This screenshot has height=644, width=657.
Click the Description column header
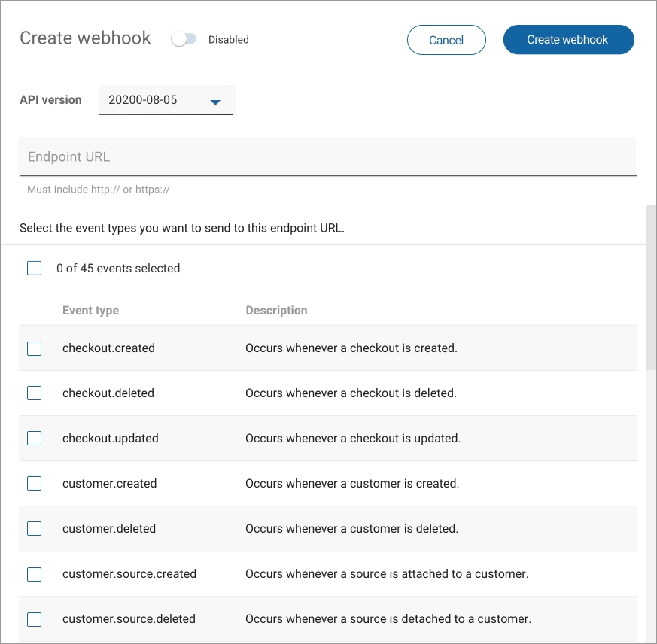coord(276,310)
